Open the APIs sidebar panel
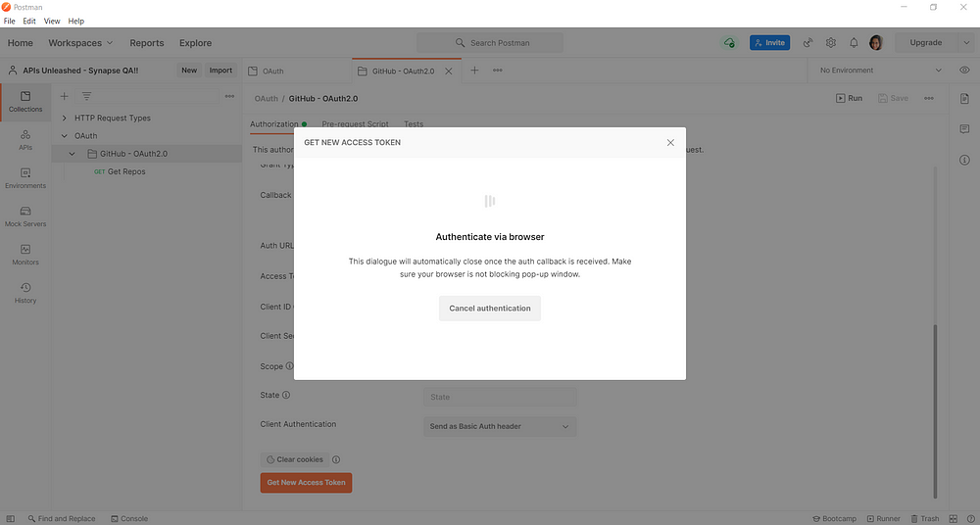980x525 pixels. 25,139
